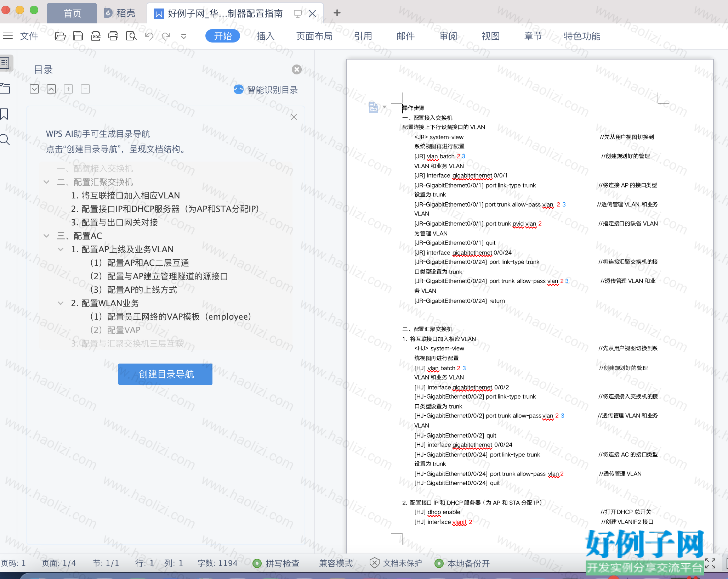Click the print icon
Viewport: 728px width, 579px height.
coord(113,36)
